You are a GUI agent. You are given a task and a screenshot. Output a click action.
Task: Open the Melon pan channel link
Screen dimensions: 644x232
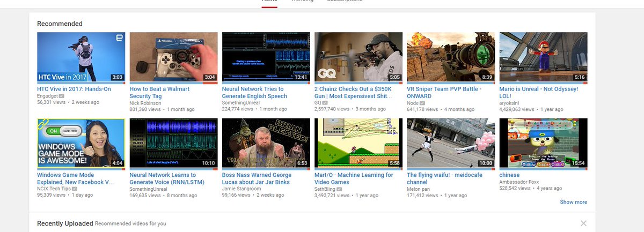pos(419,189)
